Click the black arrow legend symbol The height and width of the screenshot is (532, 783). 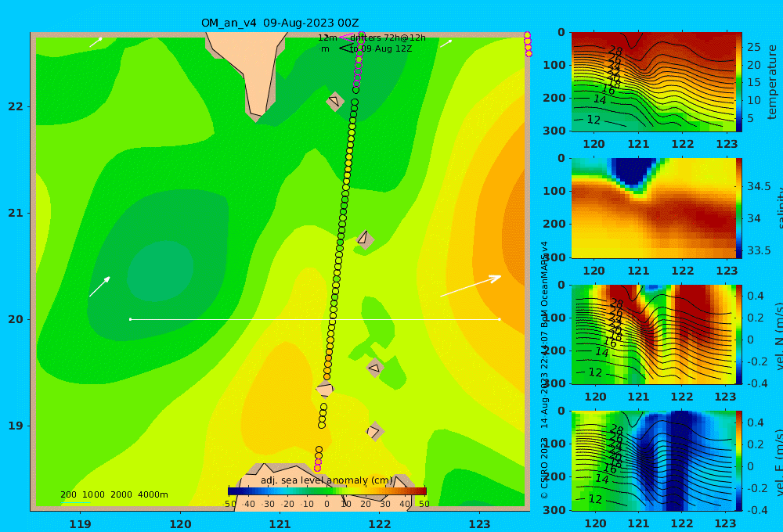coord(345,49)
